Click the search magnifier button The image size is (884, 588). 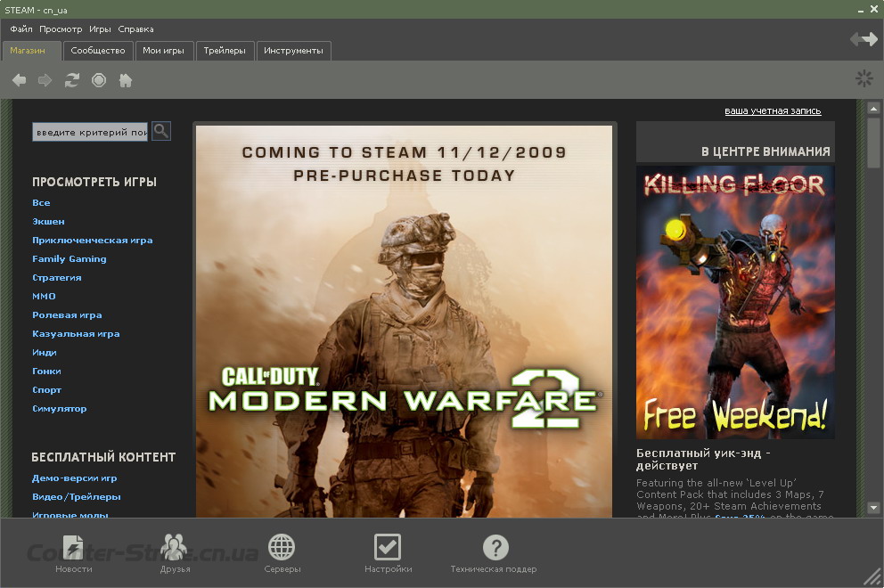coord(161,131)
